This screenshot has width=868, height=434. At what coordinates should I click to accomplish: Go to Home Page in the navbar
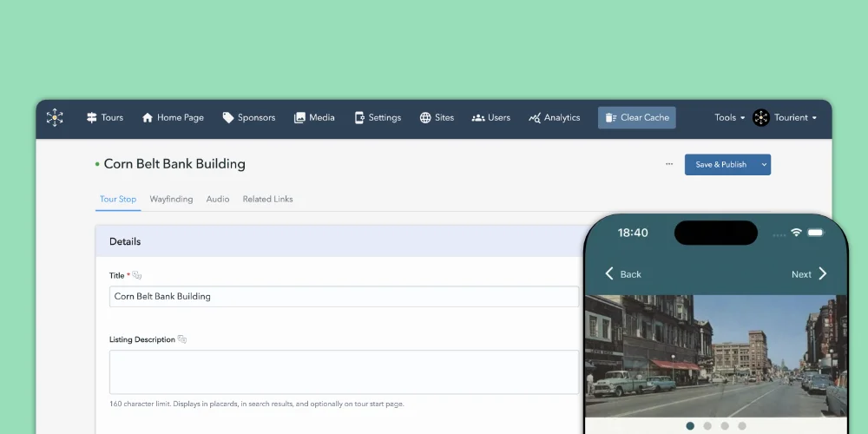tap(173, 117)
